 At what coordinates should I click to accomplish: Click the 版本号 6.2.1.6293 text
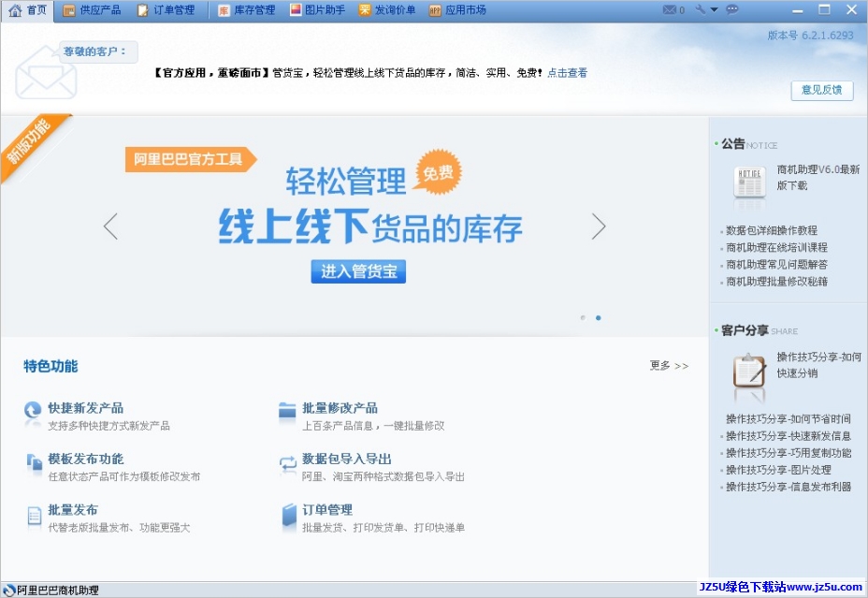coord(810,36)
